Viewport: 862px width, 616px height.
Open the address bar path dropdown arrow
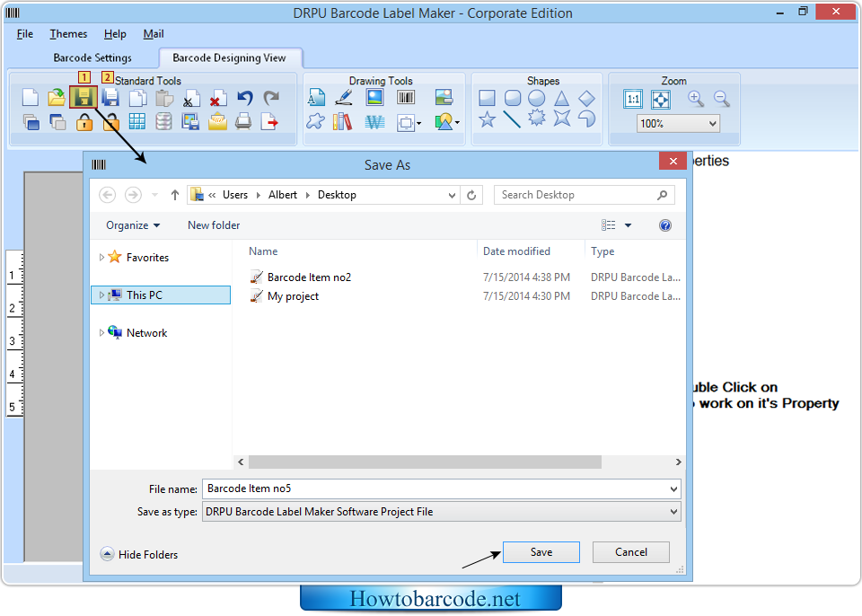point(452,195)
